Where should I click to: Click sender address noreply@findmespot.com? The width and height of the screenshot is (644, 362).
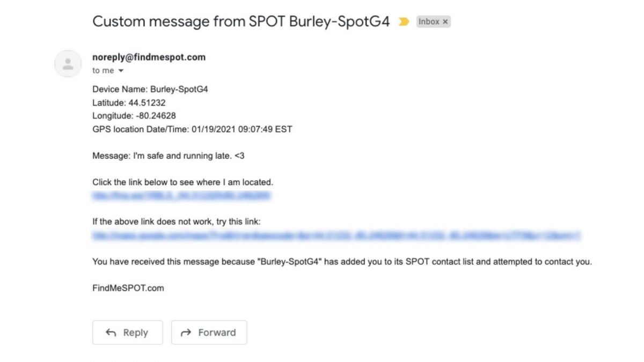[x=149, y=57]
